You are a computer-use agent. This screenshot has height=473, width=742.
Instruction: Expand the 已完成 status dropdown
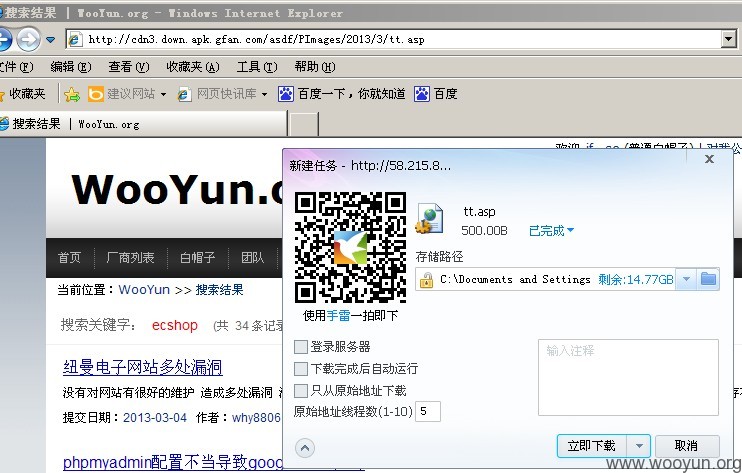[551, 231]
